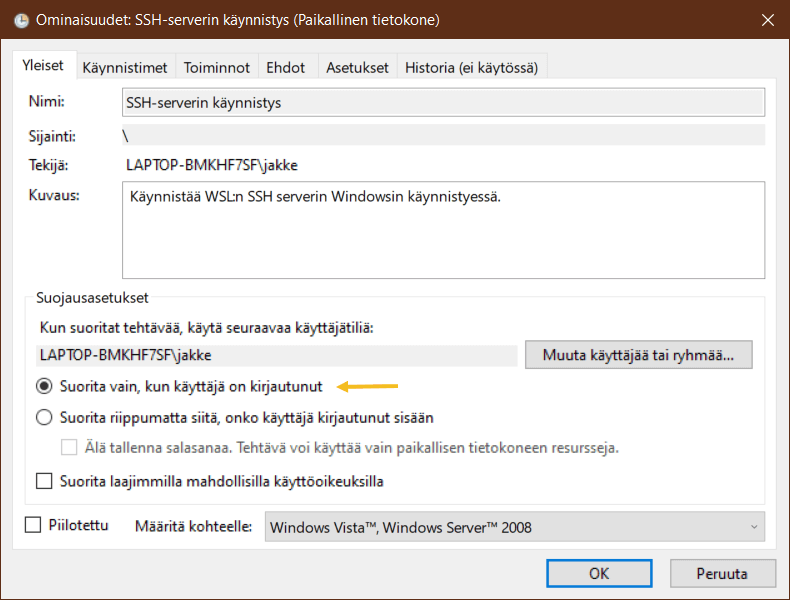Click the Nimi text field

click(443, 103)
